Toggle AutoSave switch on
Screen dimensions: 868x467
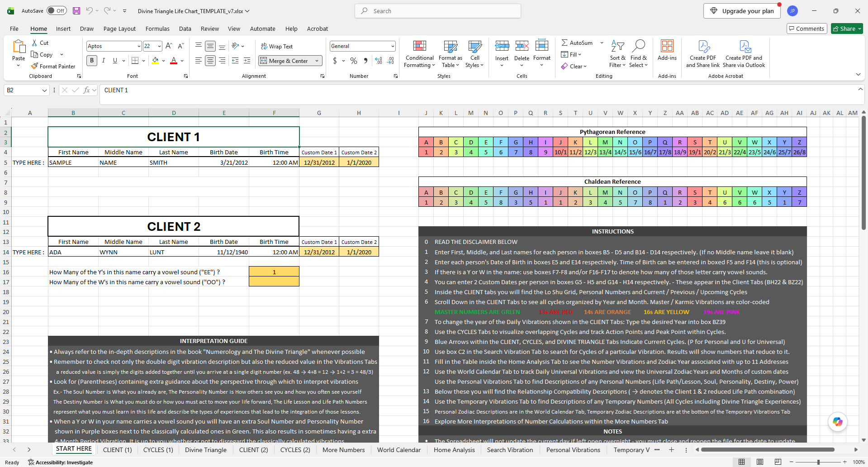coord(57,11)
